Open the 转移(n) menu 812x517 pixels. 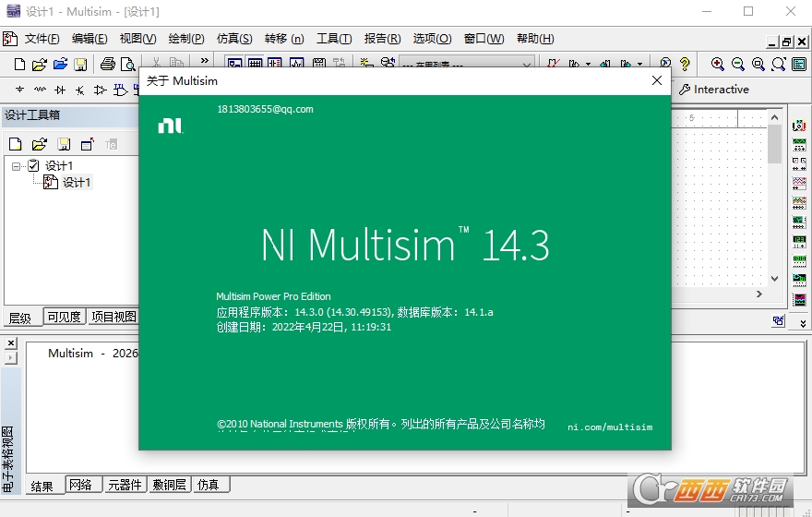[284, 39]
